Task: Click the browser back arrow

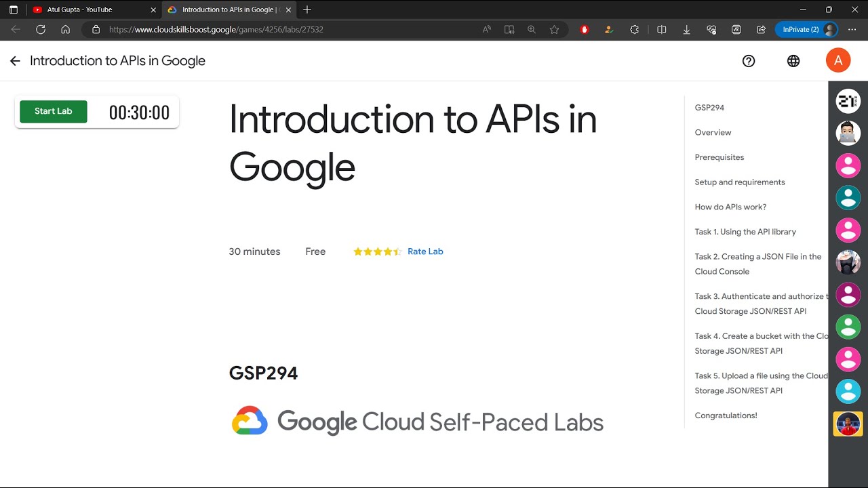Action: click(16, 30)
